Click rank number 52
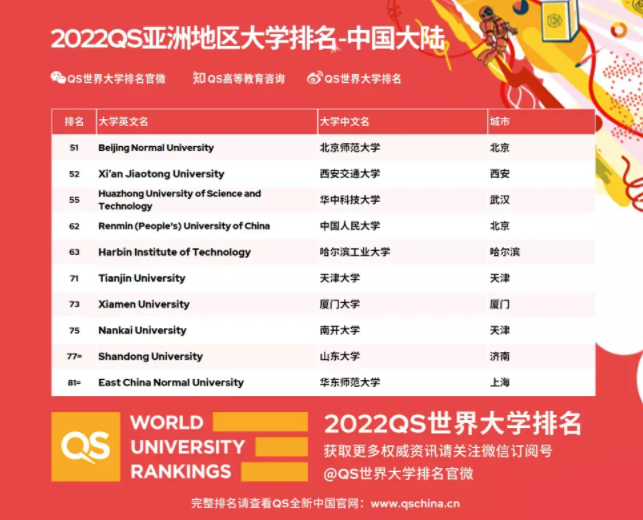The image size is (643, 520). tap(74, 174)
